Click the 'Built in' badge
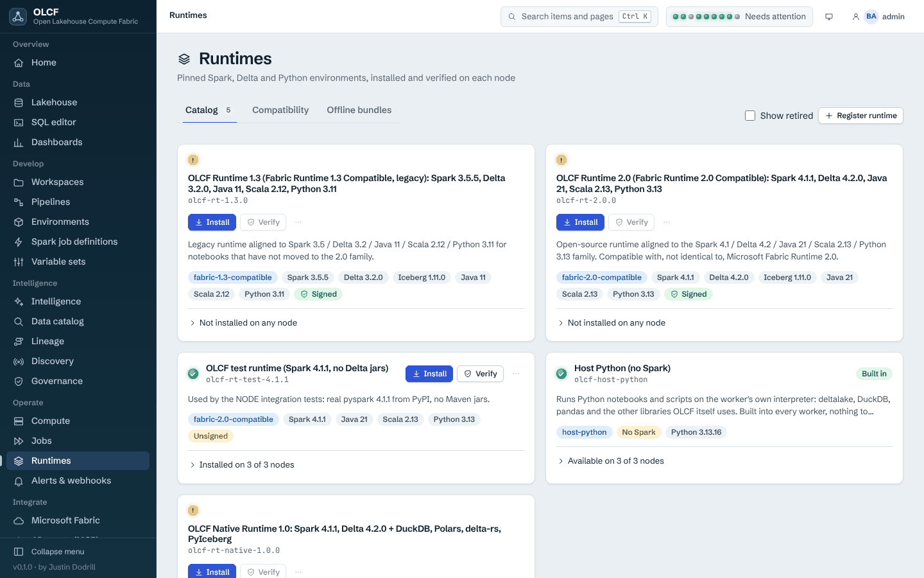This screenshot has height=578, width=924. point(874,374)
